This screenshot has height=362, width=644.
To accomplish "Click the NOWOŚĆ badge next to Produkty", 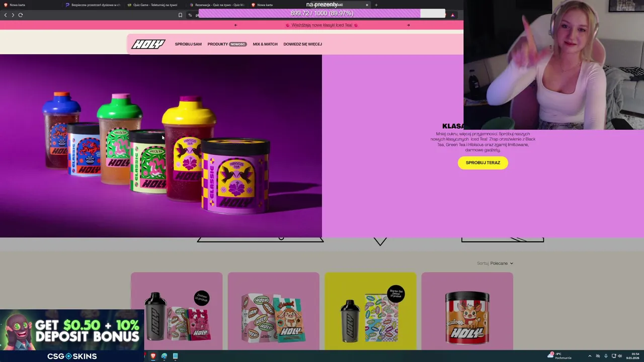I will coord(238,44).
